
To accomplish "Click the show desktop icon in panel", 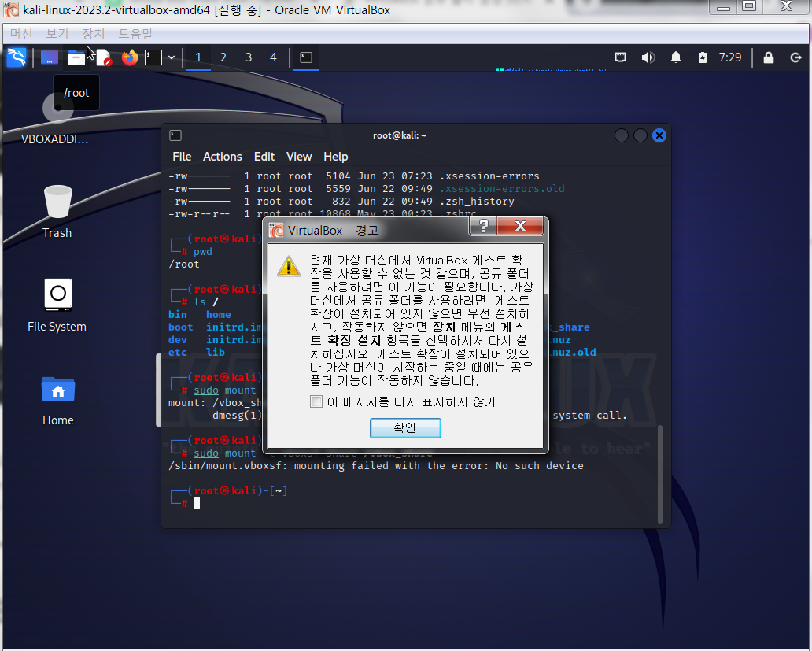I will 50,57.
